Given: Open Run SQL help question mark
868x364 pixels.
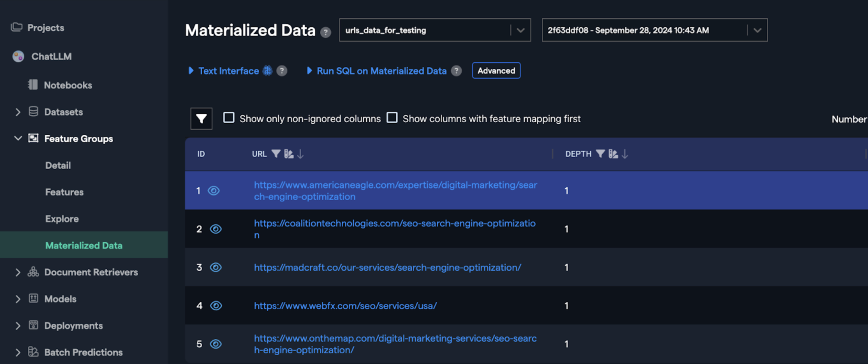Looking at the screenshot, I should pos(456,71).
